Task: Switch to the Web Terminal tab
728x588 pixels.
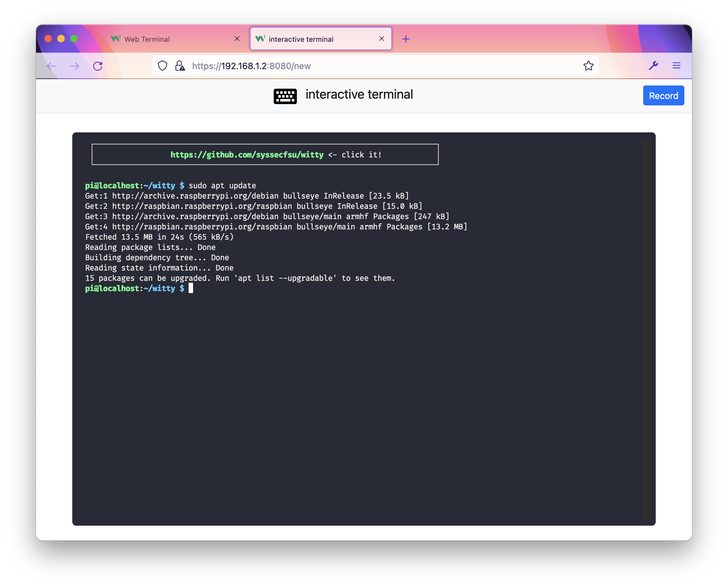Action: tap(146, 39)
